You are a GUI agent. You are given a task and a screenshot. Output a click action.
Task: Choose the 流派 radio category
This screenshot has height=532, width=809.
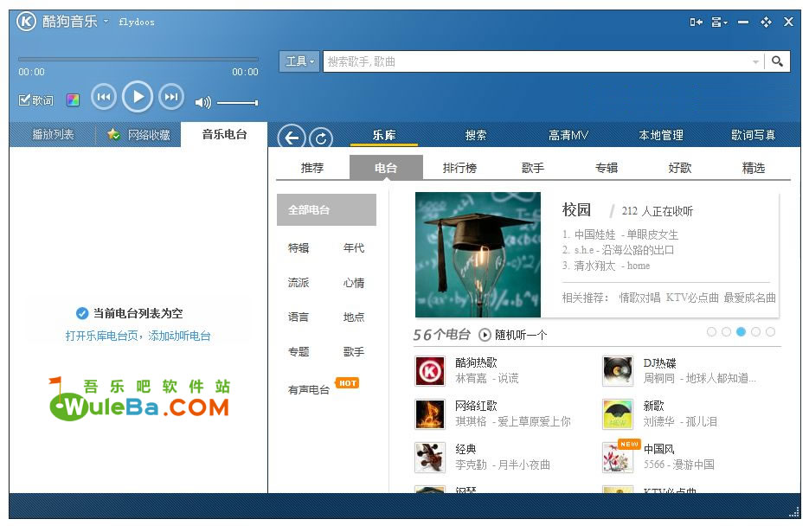(x=299, y=282)
